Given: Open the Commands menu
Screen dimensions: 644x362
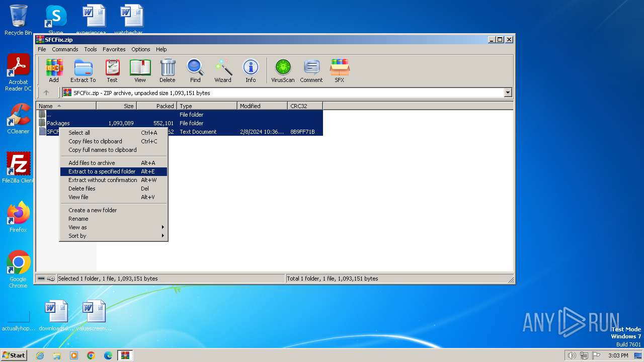Looking at the screenshot, I should pos(65,49).
